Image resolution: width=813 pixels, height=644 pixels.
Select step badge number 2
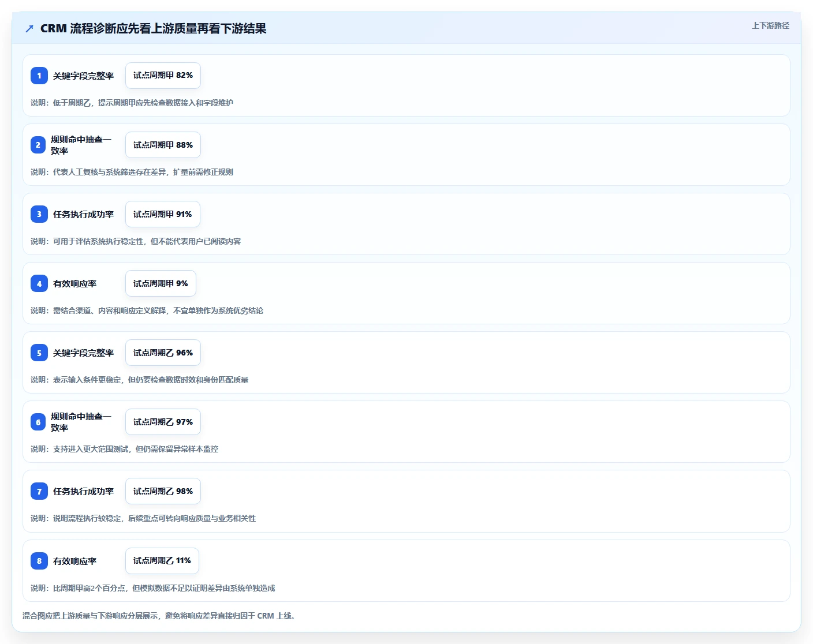(x=38, y=145)
